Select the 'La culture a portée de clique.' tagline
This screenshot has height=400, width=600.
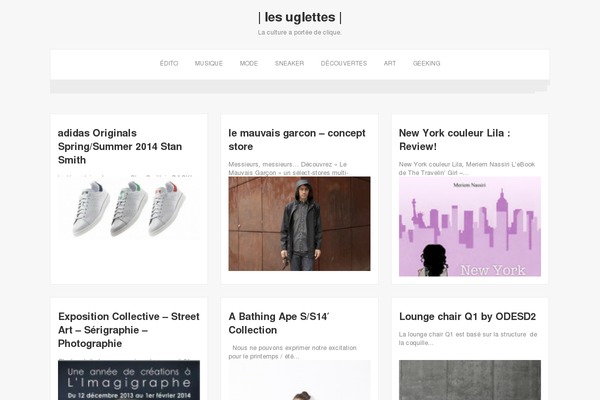coord(300,33)
